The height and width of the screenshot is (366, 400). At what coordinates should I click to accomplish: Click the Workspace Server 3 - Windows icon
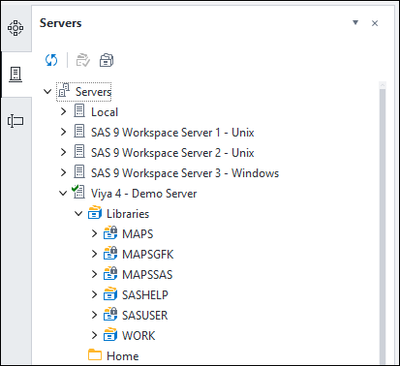(x=79, y=172)
